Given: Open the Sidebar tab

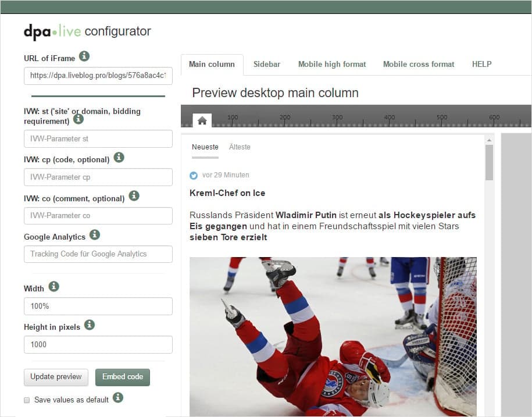Looking at the screenshot, I should pos(267,65).
